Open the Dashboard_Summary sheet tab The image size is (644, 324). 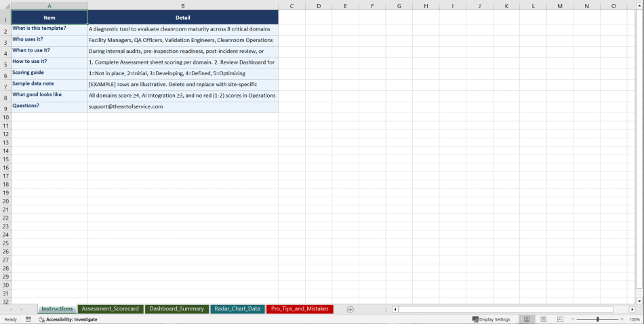(x=176, y=309)
